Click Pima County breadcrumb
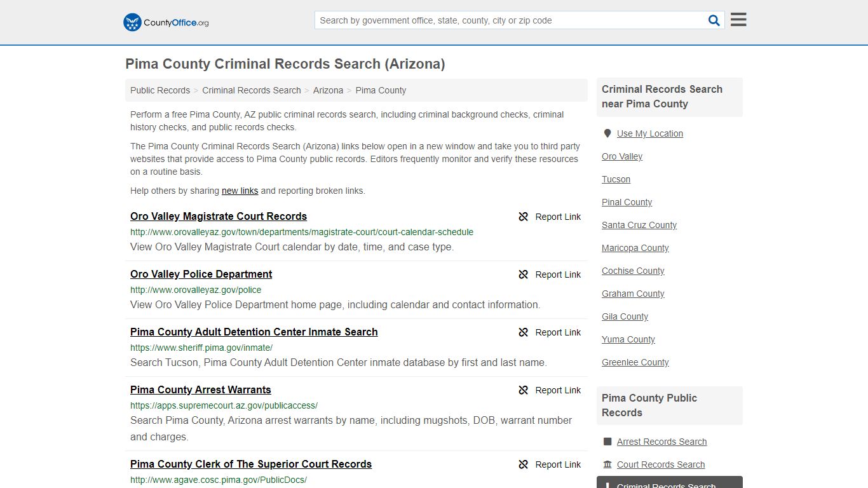 click(381, 90)
